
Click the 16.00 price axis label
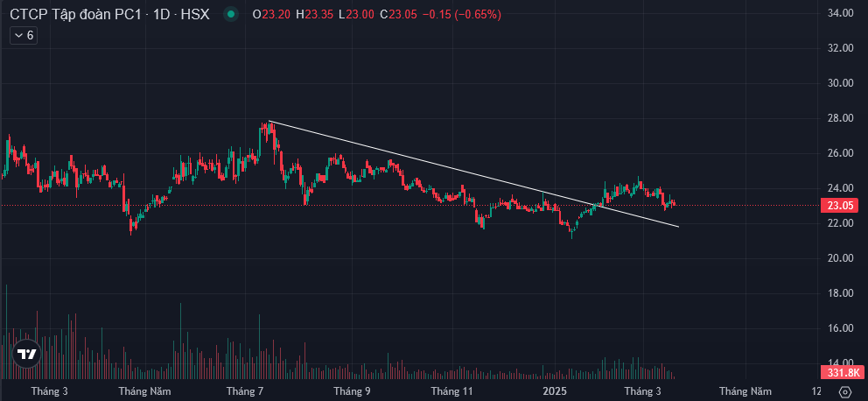[x=840, y=328]
